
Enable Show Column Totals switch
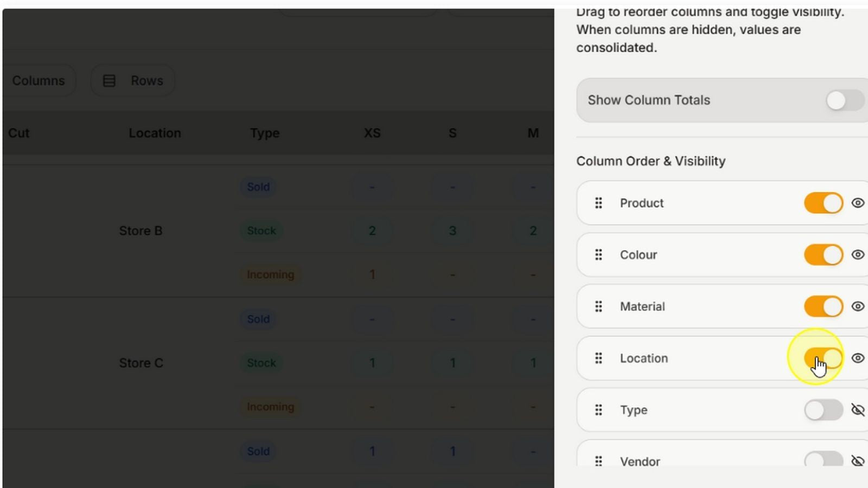pyautogui.click(x=845, y=100)
